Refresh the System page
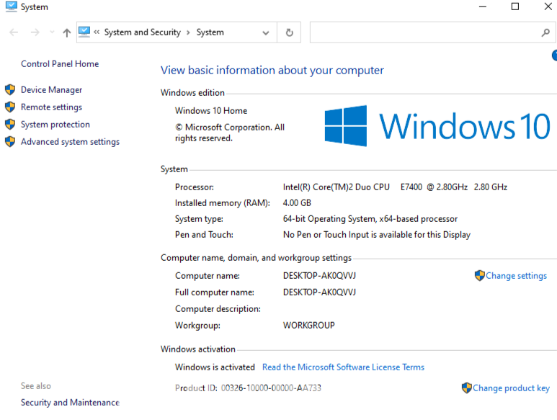The image size is (557, 420). [289, 33]
